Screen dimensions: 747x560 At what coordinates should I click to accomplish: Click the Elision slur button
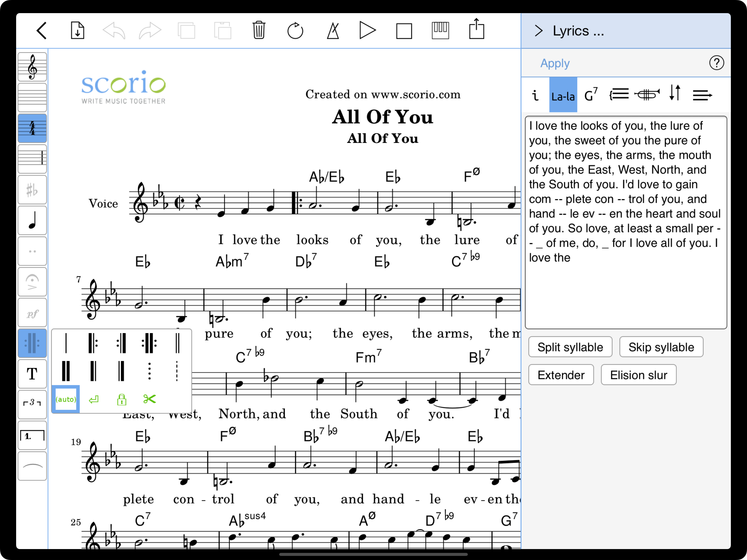639,375
